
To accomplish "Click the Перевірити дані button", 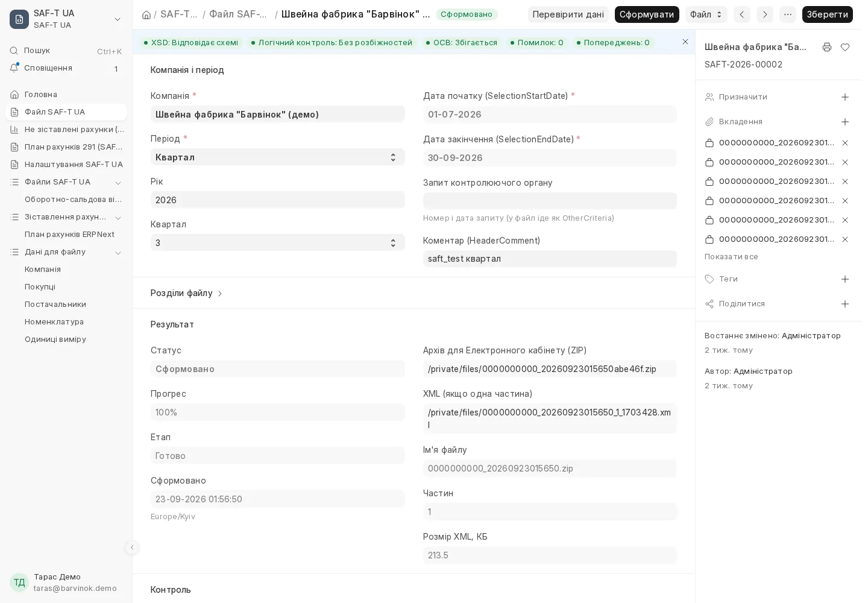I will tap(568, 14).
